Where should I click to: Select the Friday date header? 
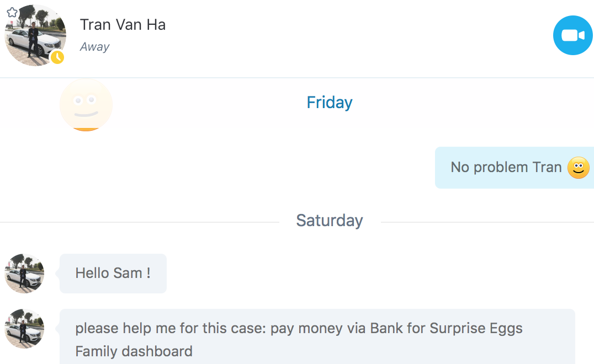(329, 103)
